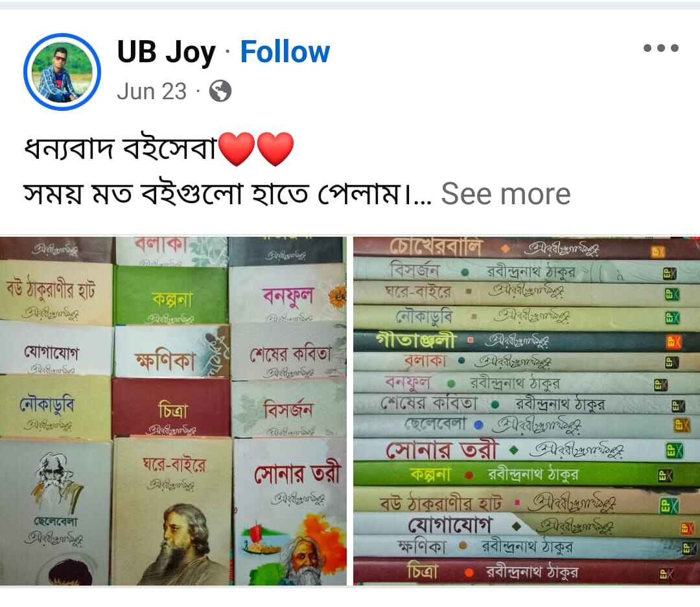Tap the red heart emojis in post
This screenshot has width=700, height=607.
[x=256, y=149]
